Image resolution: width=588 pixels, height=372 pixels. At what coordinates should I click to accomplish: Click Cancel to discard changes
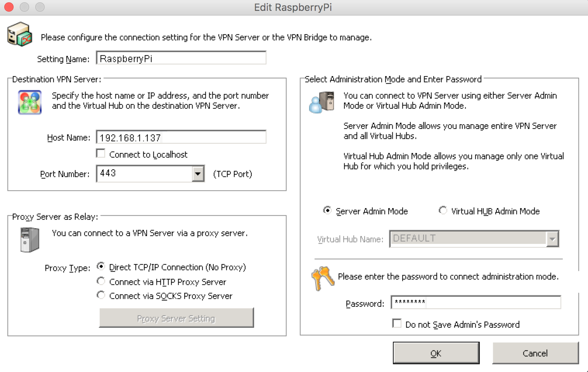(x=535, y=353)
